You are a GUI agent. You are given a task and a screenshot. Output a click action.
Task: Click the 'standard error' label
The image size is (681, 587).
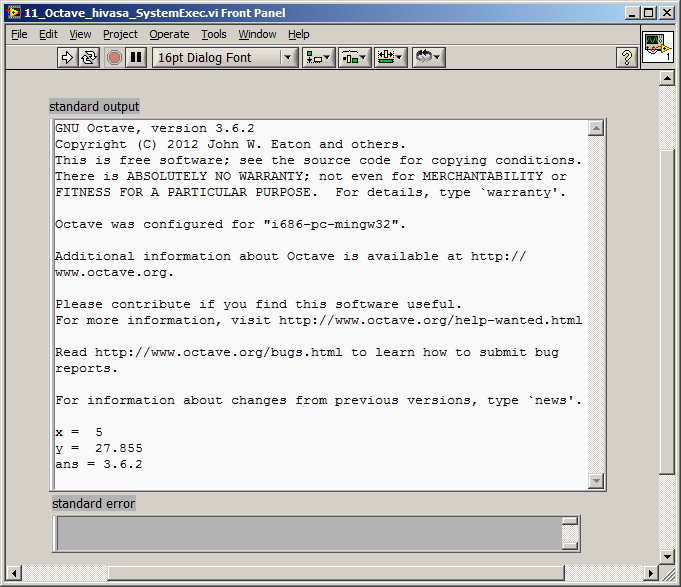click(93, 504)
